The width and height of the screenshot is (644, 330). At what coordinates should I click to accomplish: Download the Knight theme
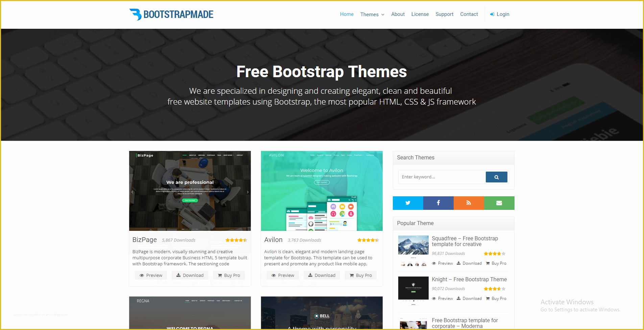469,299
